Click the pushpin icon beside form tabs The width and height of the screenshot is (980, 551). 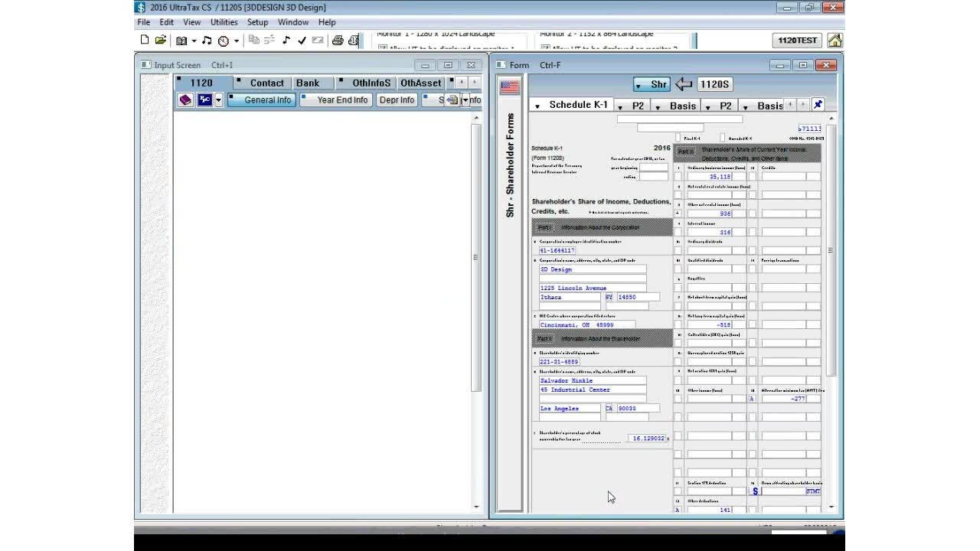point(818,105)
